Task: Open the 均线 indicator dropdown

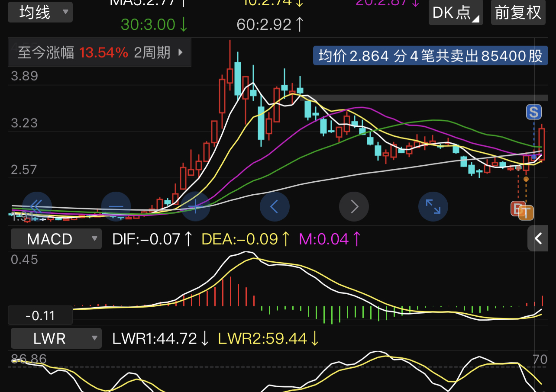Action: [40, 12]
